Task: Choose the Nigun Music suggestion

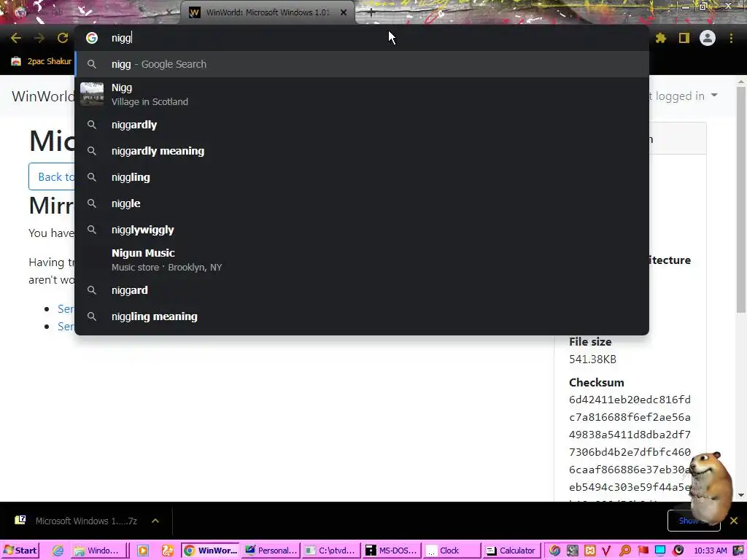Action: [x=362, y=260]
